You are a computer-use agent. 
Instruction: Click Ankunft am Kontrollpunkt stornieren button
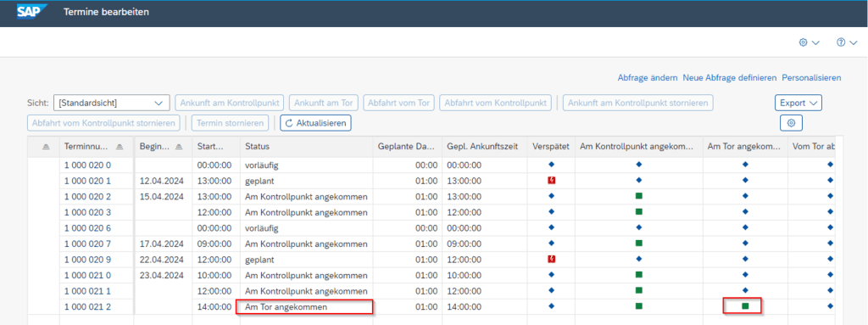[638, 103]
